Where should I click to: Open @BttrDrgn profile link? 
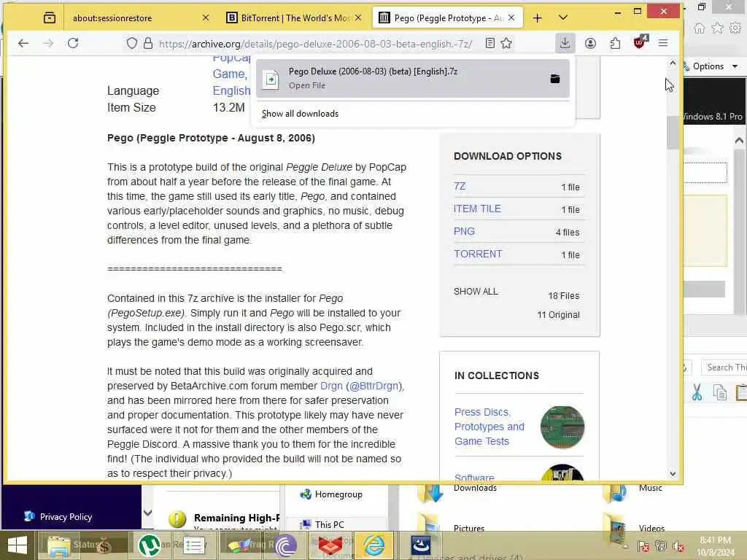(x=375, y=386)
